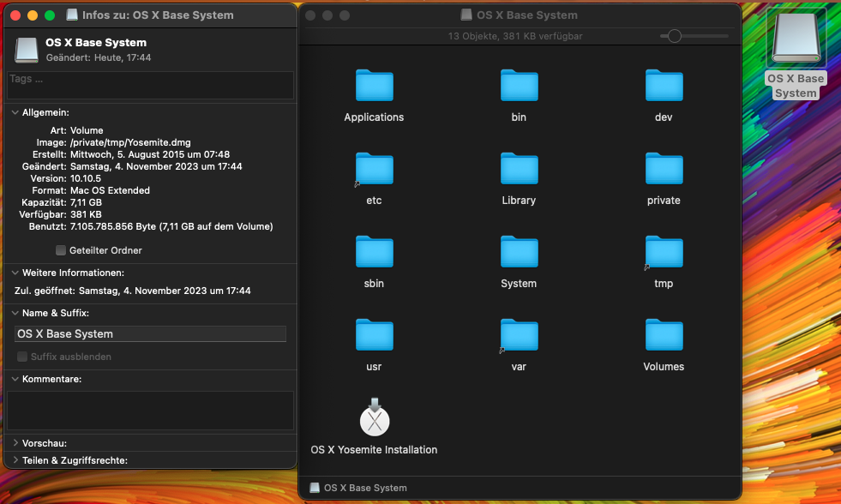Click the OS X Yosemite Installation label

(x=374, y=450)
